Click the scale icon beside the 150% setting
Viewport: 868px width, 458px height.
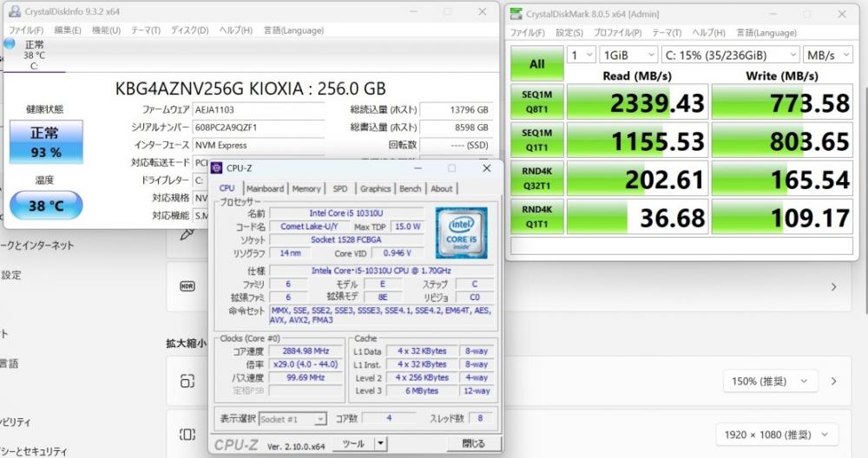187,381
